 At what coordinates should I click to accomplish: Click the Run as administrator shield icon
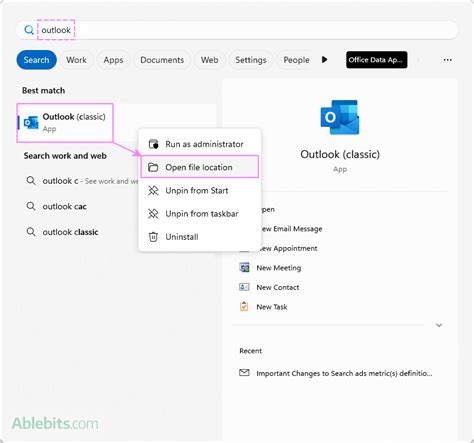[x=153, y=144]
